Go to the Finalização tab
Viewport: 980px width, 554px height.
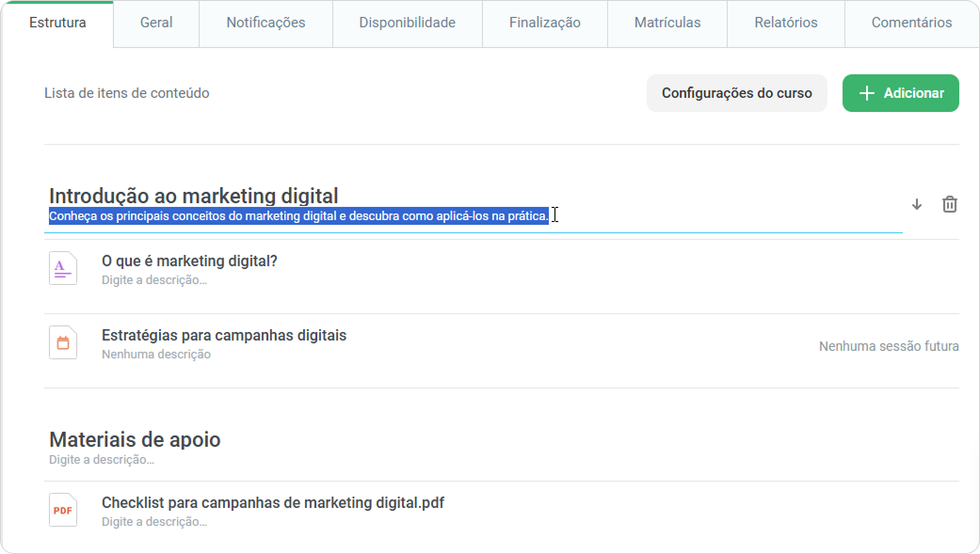pos(545,24)
